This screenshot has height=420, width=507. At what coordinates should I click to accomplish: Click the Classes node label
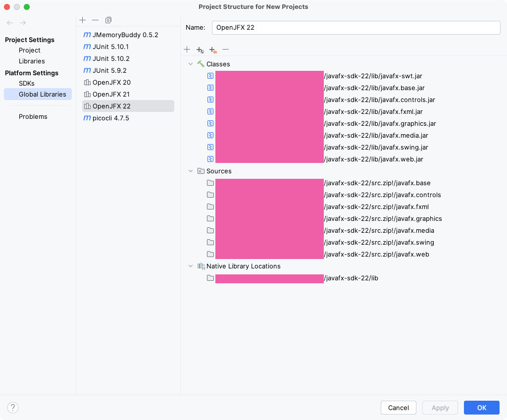click(218, 64)
